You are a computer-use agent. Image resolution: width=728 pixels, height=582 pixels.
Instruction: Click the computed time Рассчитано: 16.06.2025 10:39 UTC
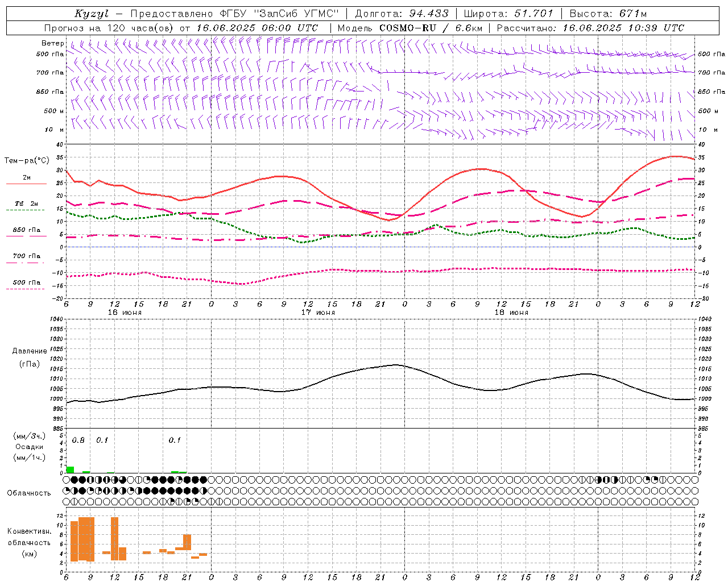click(x=590, y=28)
